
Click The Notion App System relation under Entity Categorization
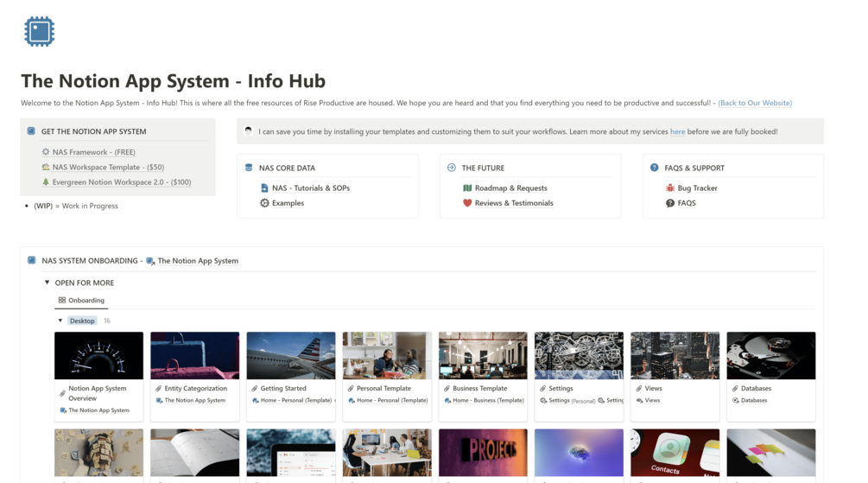click(x=194, y=400)
